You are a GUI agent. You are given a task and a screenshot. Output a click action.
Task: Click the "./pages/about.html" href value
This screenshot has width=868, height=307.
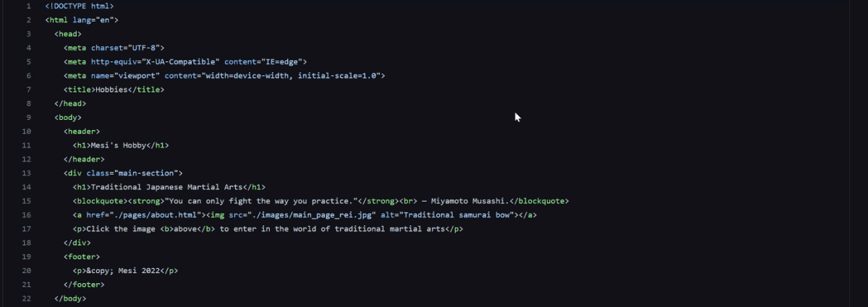(155, 215)
